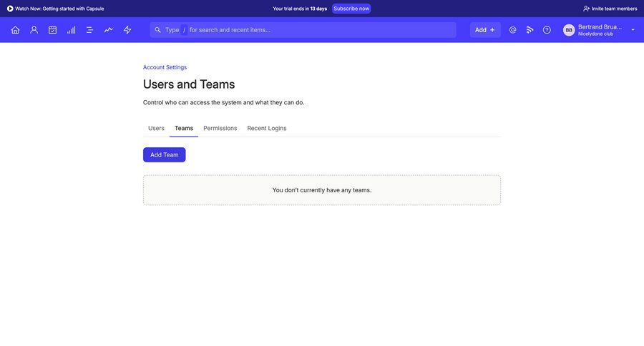Open the Reports line graph icon
The width and height of the screenshot is (644, 346).
tap(108, 30)
